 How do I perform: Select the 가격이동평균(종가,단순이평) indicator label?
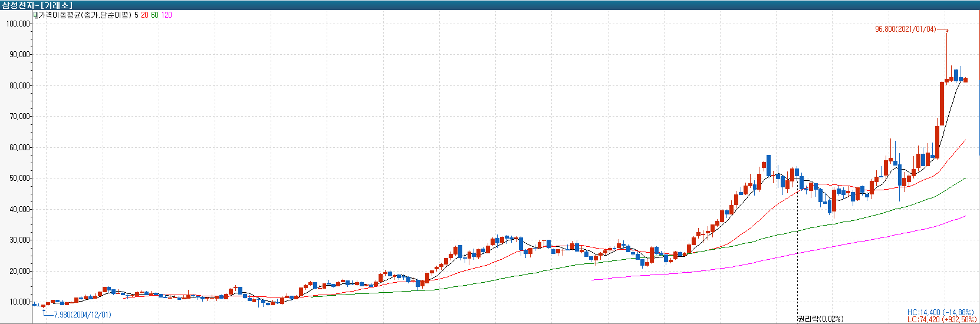[x=84, y=15]
